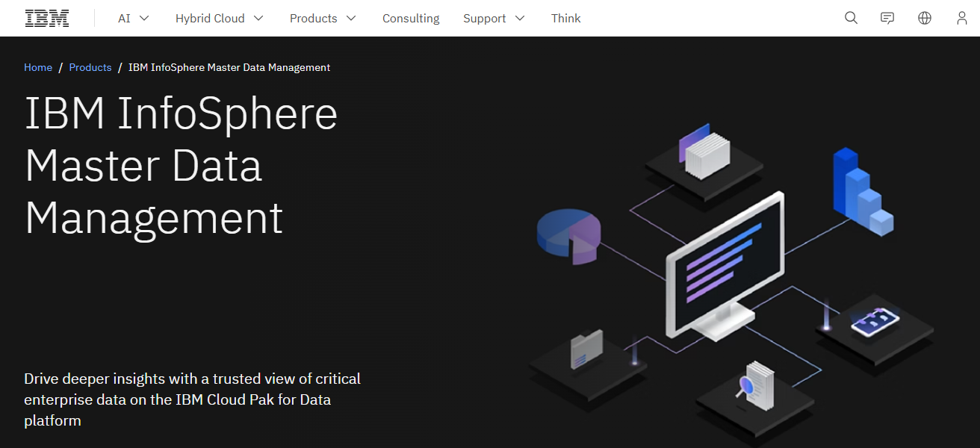Screen dimensions: 980x448
Task: Click the IBM logo
Action: tap(46, 17)
